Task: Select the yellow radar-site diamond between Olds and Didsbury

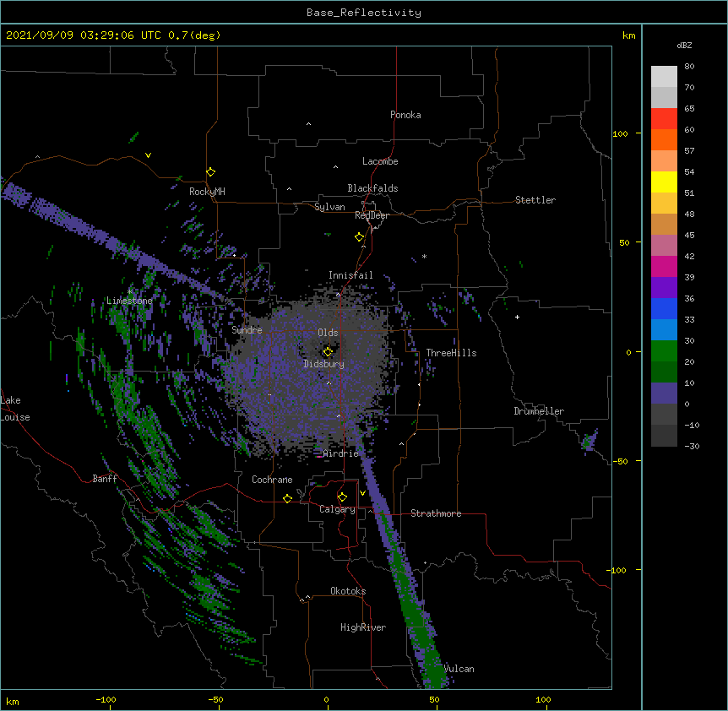Action: pos(328,352)
